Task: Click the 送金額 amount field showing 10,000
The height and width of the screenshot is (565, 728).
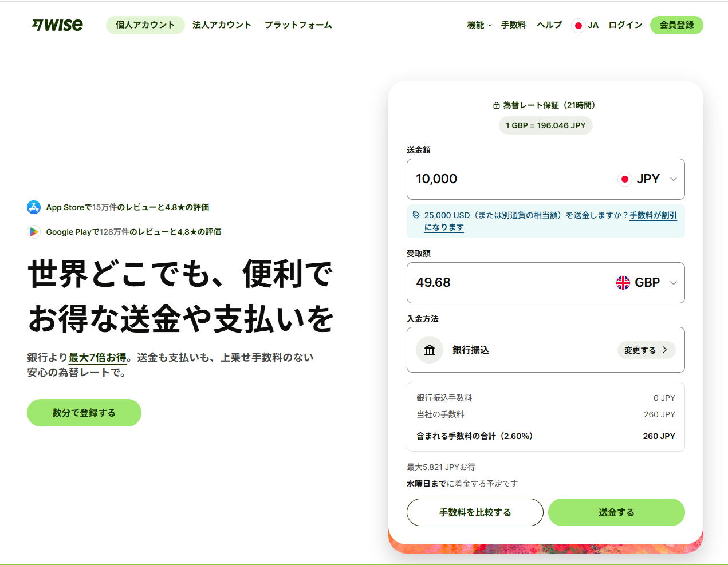Action: click(x=546, y=179)
